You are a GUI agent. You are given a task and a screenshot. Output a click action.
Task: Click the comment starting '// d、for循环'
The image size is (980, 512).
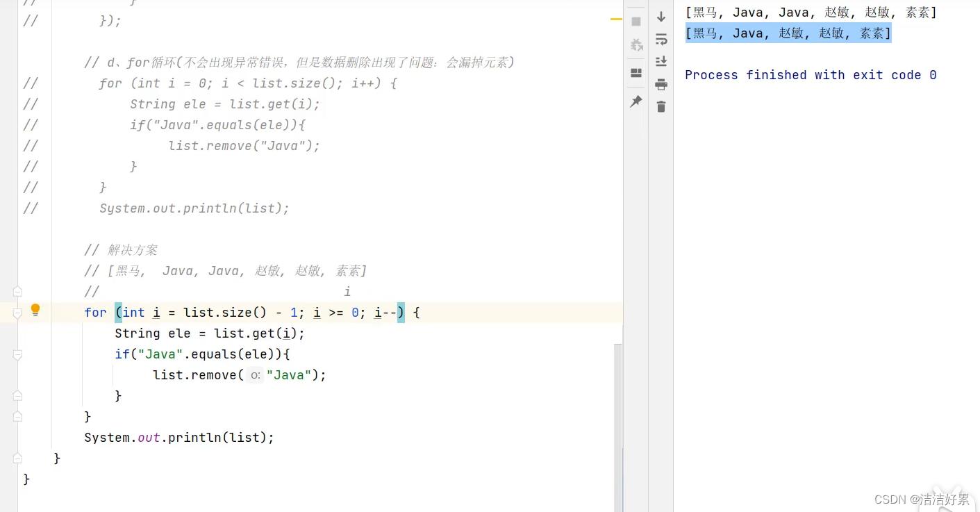click(x=299, y=63)
